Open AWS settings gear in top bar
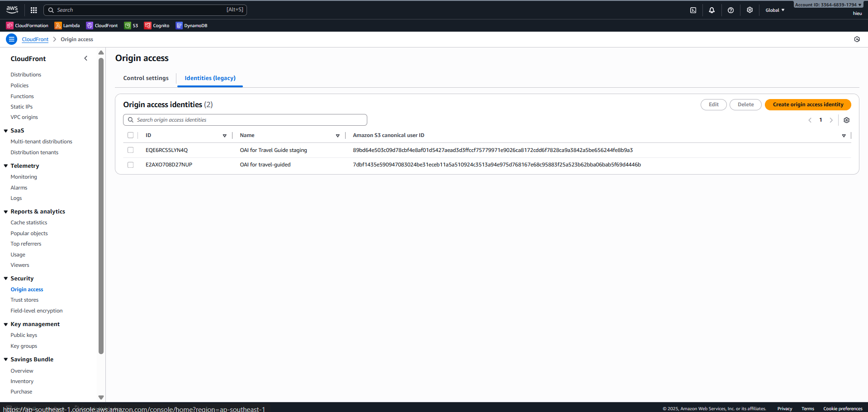 [x=749, y=9]
